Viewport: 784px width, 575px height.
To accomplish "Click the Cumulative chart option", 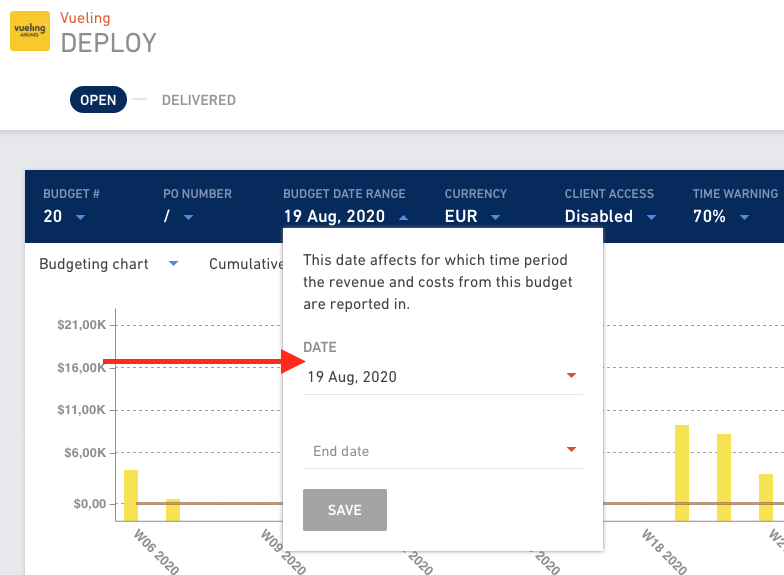I will point(246,264).
